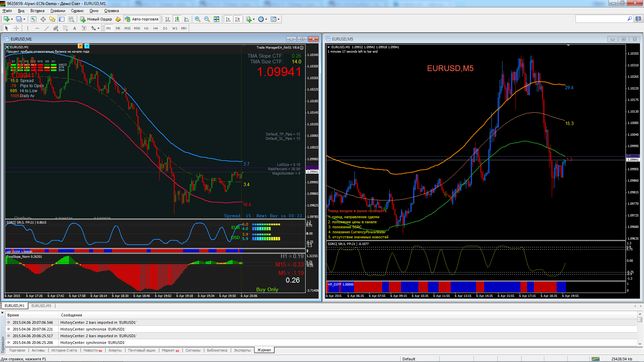The width and height of the screenshot is (644, 362).
Task: Click the journal scrollbar down arrow
Action: (x=640, y=344)
